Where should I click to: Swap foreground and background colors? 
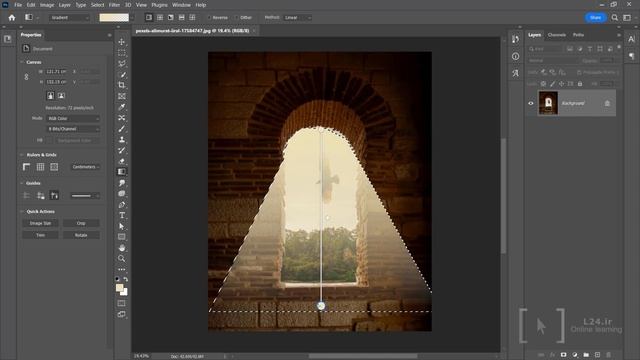[x=126, y=279]
